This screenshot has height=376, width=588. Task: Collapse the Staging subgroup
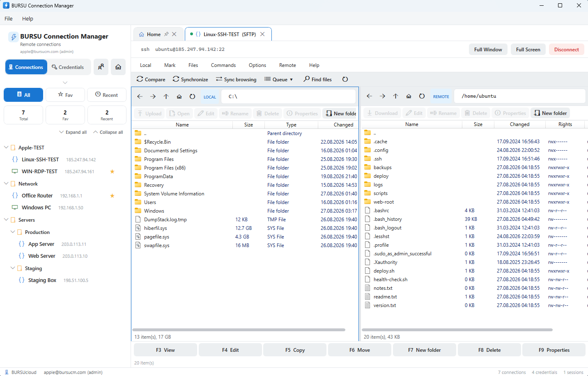[13, 268]
